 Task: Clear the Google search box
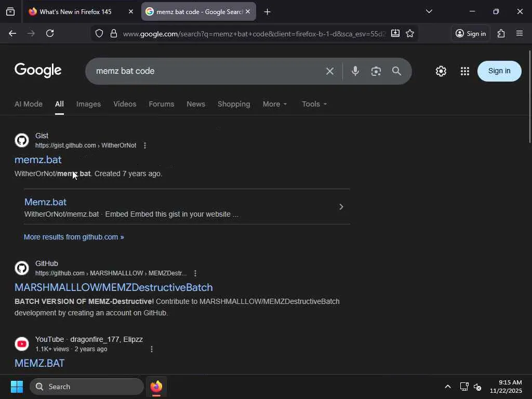330,71
